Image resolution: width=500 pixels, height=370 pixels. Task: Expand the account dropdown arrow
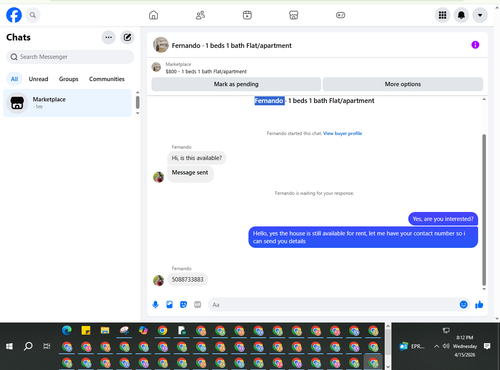point(480,15)
